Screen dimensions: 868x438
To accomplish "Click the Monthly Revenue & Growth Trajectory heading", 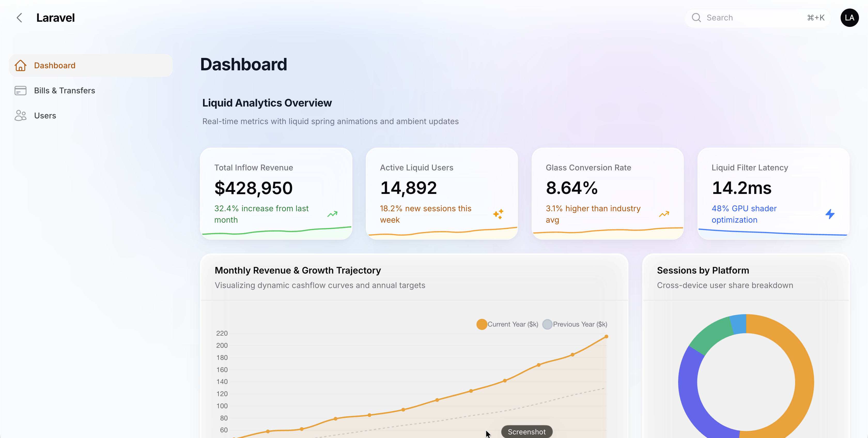I will click(298, 270).
